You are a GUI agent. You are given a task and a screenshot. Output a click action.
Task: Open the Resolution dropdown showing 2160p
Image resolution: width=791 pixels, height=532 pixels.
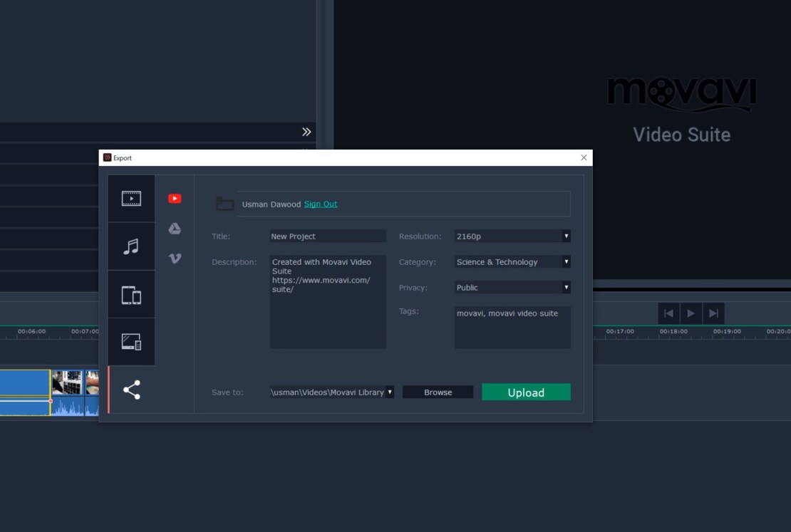[x=512, y=236]
